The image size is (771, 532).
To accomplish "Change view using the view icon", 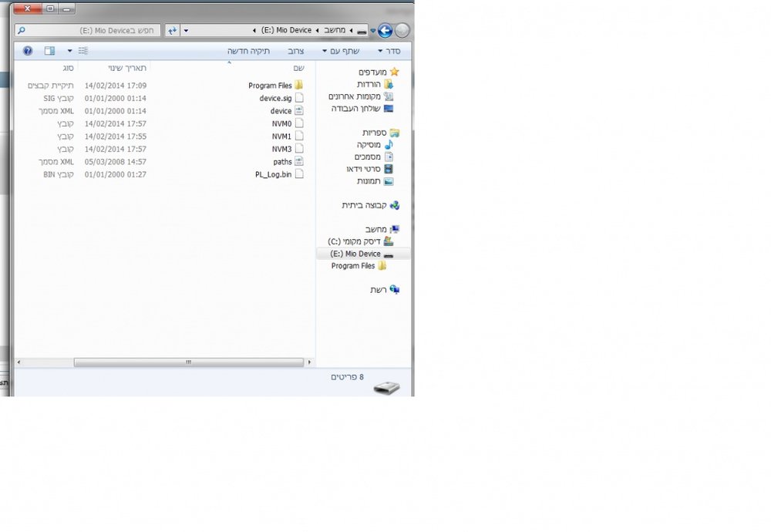I will pyautogui.click(x=83, y=51).
